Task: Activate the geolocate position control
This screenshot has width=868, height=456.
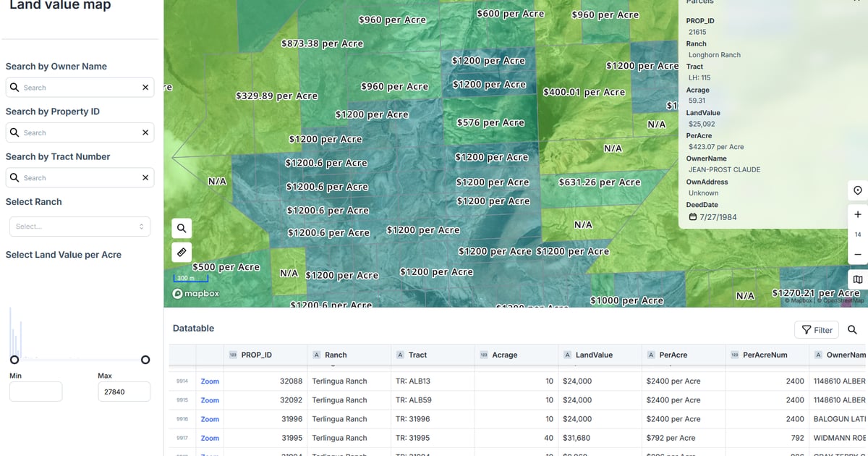Action: coord(858,190)
